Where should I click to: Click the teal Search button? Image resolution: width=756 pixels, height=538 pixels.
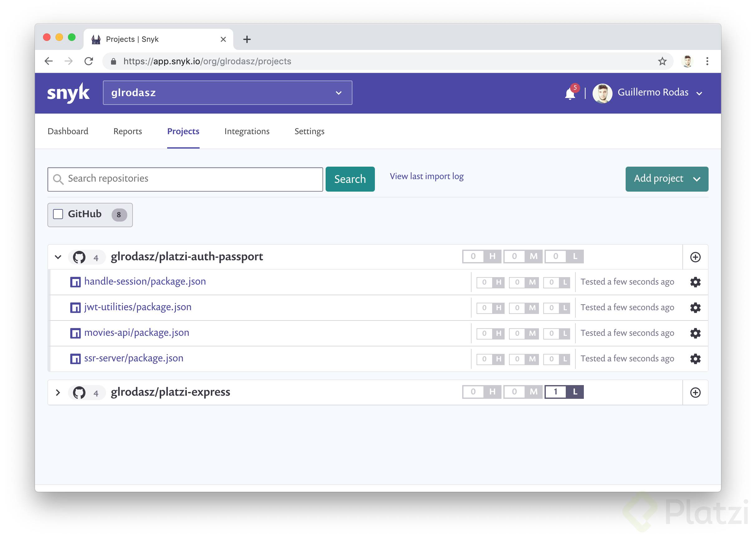click(x=350, y=179)
